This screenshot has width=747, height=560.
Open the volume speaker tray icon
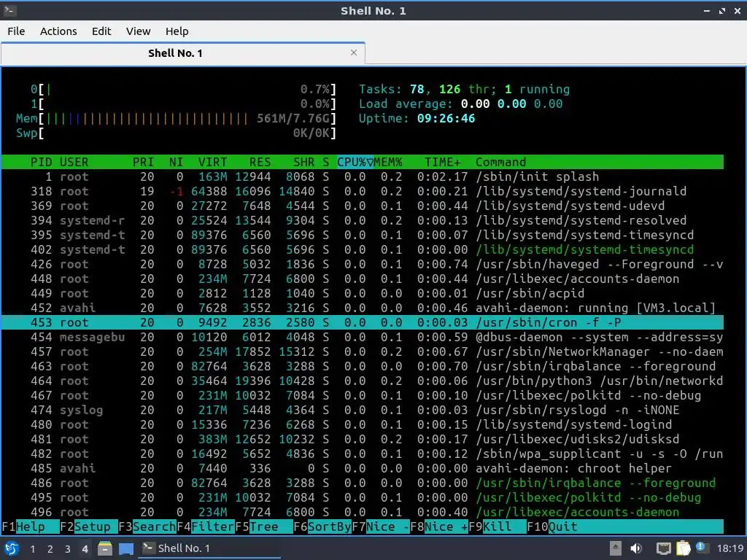pyautogui.click(x=636, y=548)
